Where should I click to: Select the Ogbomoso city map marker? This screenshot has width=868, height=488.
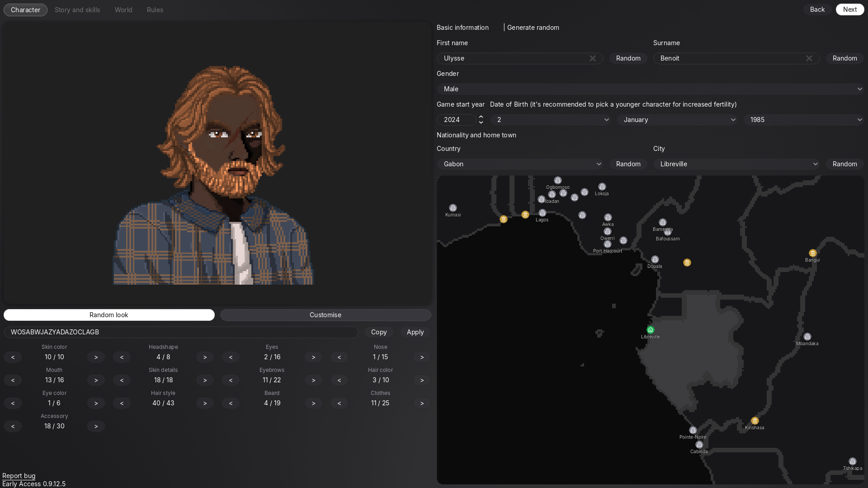point(557,180)
